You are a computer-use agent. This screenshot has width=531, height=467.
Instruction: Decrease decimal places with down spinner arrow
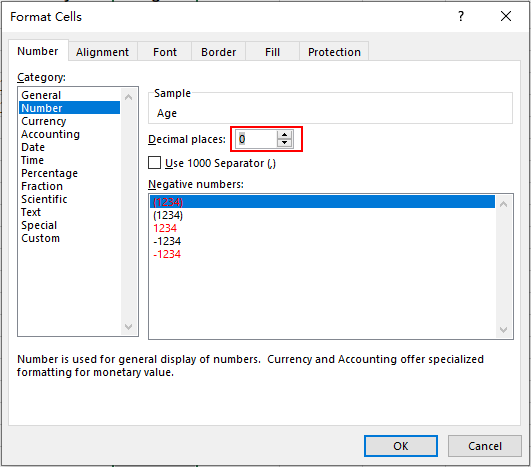(x=284, y=143)
